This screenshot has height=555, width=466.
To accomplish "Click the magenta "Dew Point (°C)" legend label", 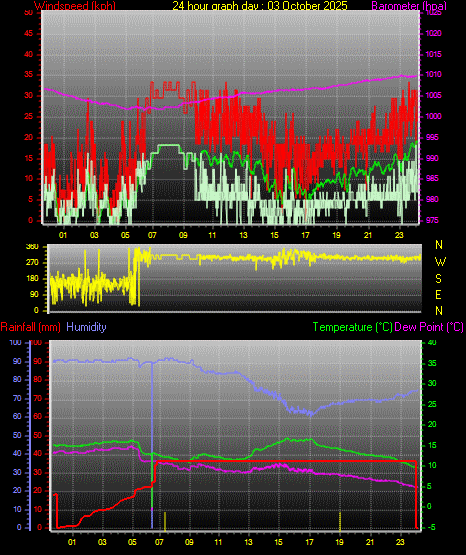I will (429, 327).
